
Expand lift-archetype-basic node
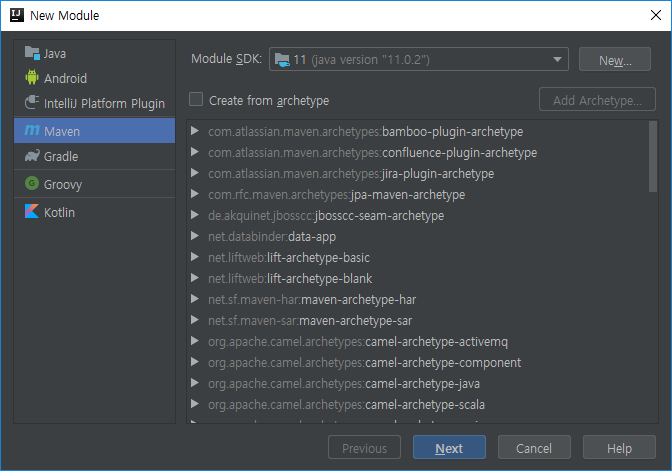[x=195, y=257]
